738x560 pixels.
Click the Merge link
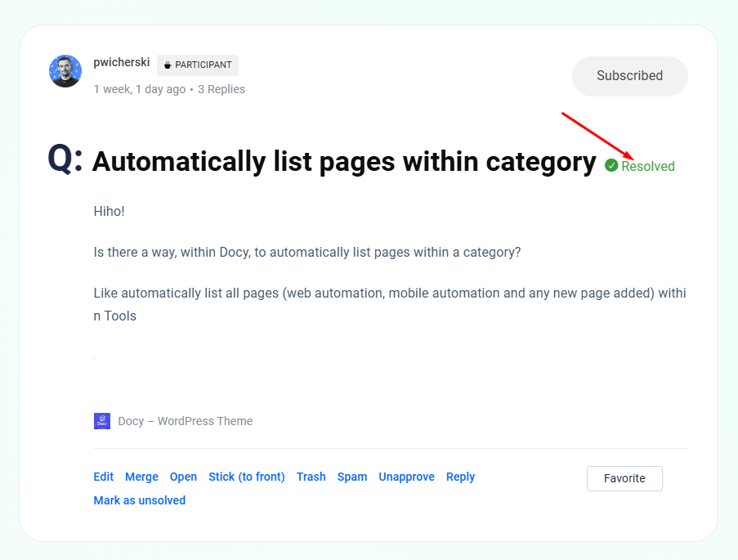141,477
